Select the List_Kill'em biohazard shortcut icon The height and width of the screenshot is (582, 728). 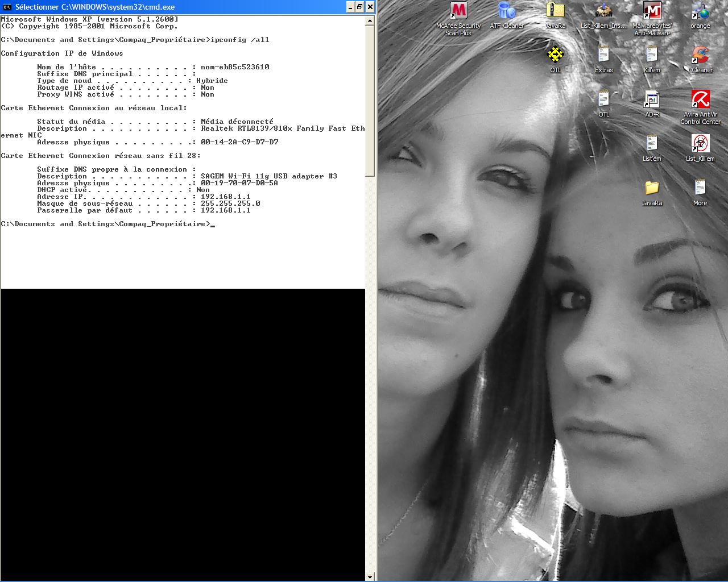point(700,144)
